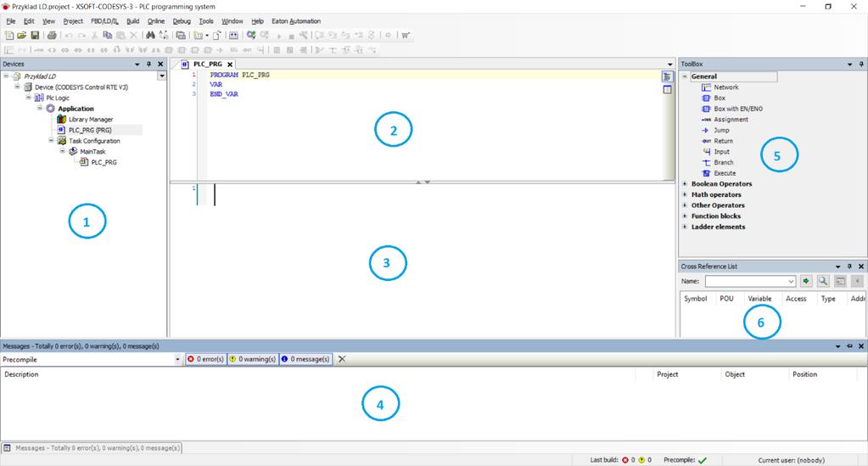The width and height of the screenshot is (868, 466).
Task: Select PLC_PRG (PRG) in device tree
Action: (x=85, y=130)
